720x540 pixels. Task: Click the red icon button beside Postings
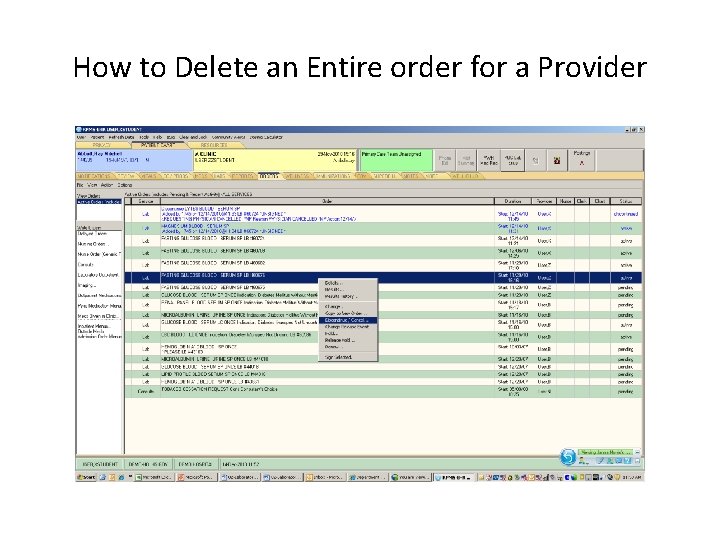[557, 161]
